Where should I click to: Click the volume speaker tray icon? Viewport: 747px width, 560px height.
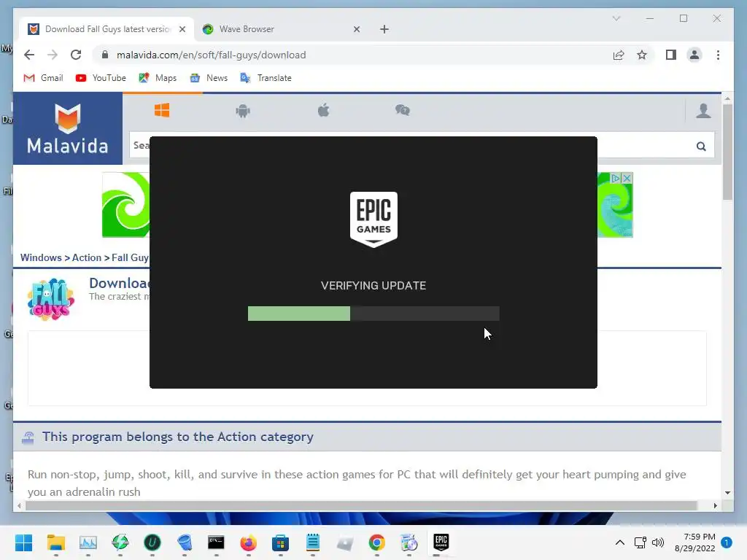tap(658, 542)
